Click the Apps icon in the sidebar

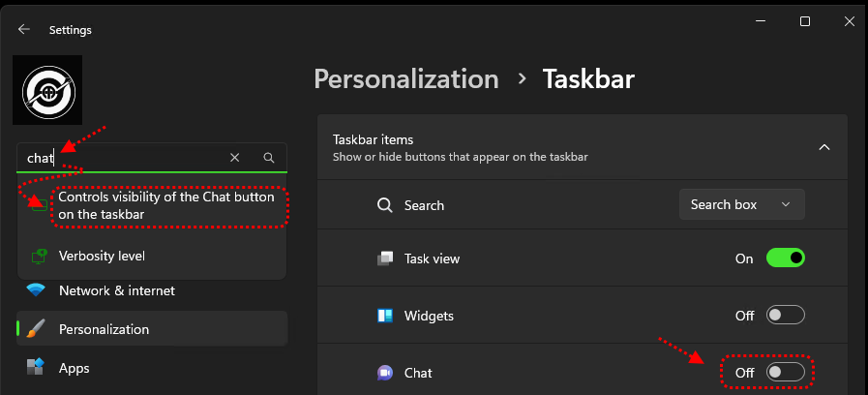click(36, 368)
